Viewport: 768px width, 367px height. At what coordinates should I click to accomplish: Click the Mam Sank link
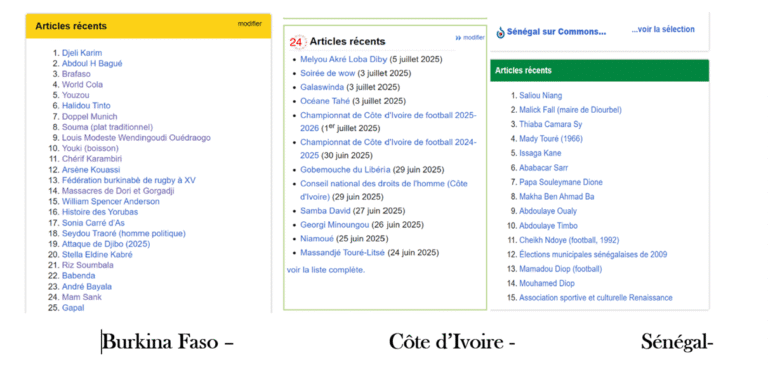(82, 297)
